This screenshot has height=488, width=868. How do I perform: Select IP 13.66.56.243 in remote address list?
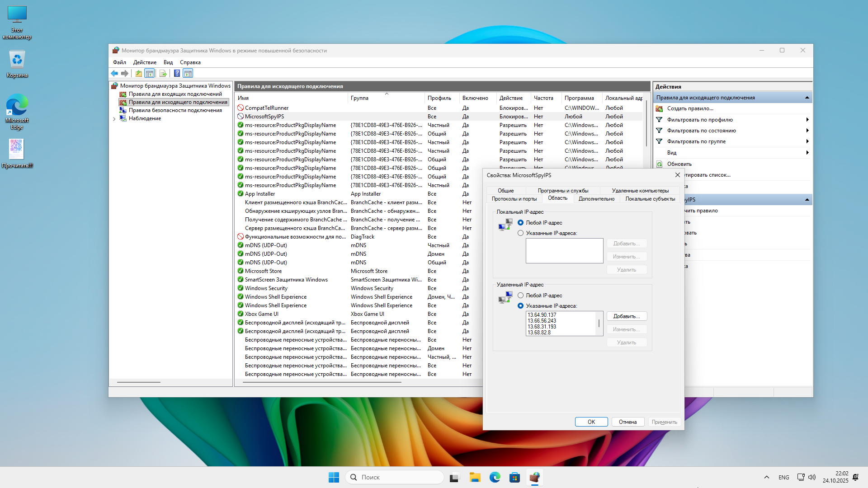[542, 321]
